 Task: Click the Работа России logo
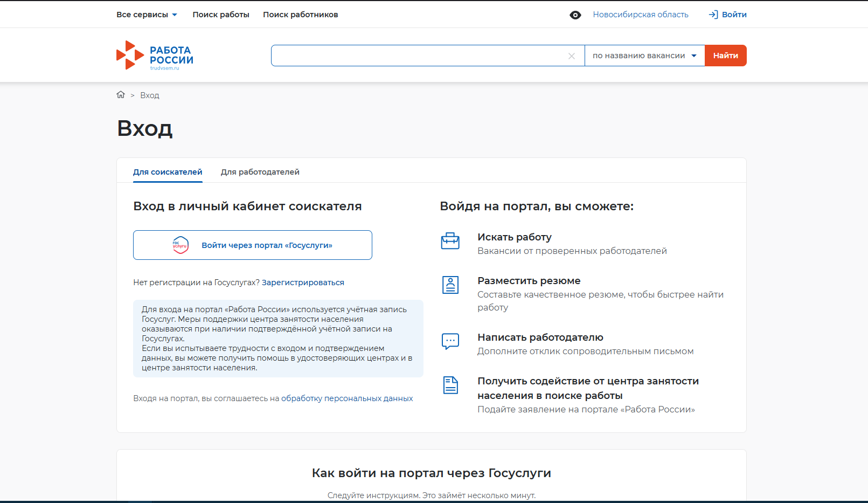pos(155,56)
